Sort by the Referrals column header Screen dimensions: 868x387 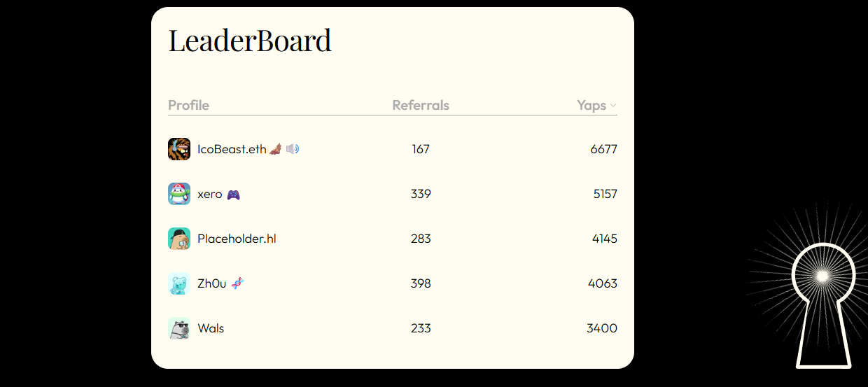421,105
